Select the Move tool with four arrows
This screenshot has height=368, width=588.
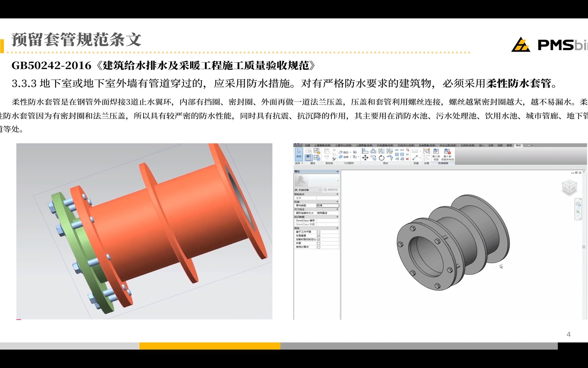point(365,158)
